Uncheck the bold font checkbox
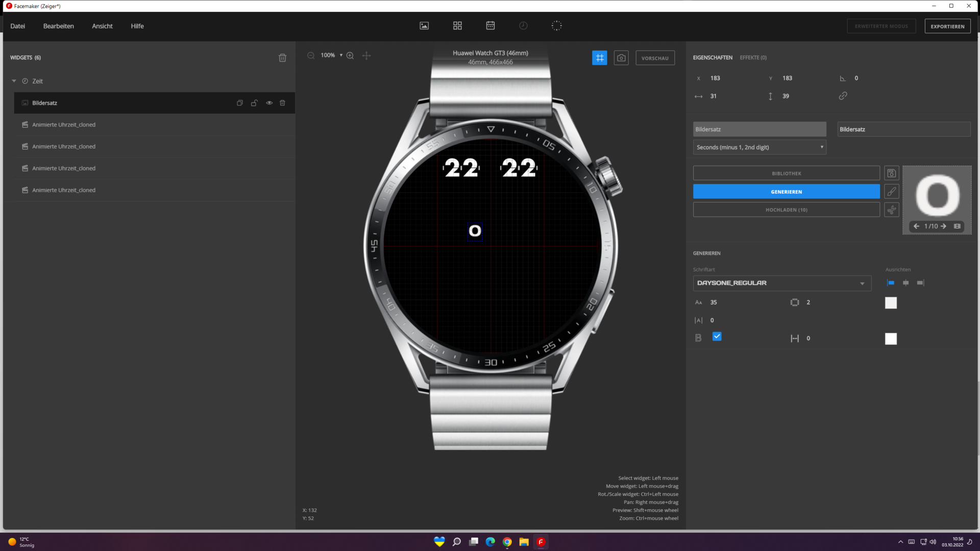980x551 pixels. click(x=717, y=337)
